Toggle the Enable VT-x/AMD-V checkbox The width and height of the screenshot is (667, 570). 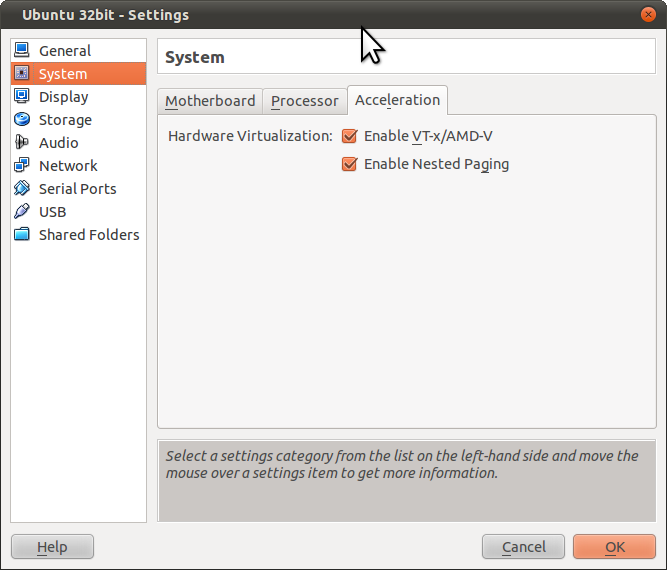(349, 136)
